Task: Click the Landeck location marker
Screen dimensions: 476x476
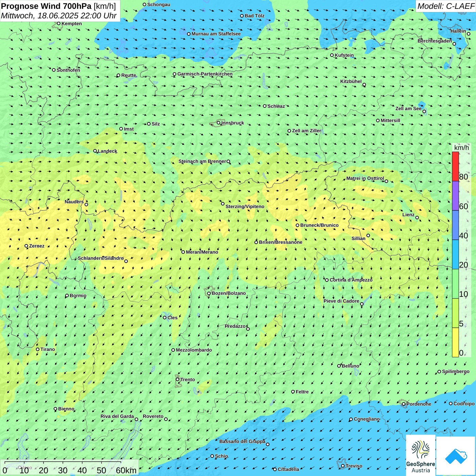Action: point(95,151)
